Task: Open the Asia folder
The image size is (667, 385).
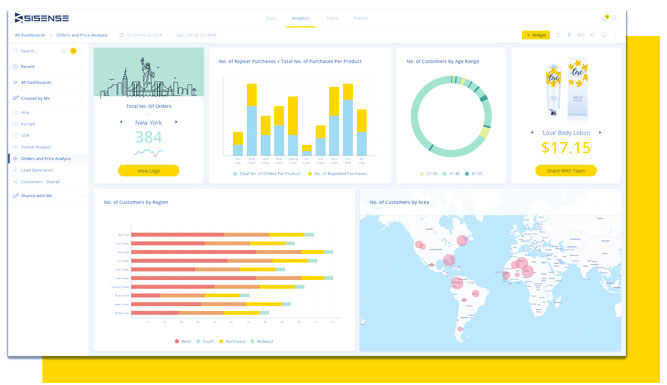Action: pyautogui.click(x=25, y=112)
